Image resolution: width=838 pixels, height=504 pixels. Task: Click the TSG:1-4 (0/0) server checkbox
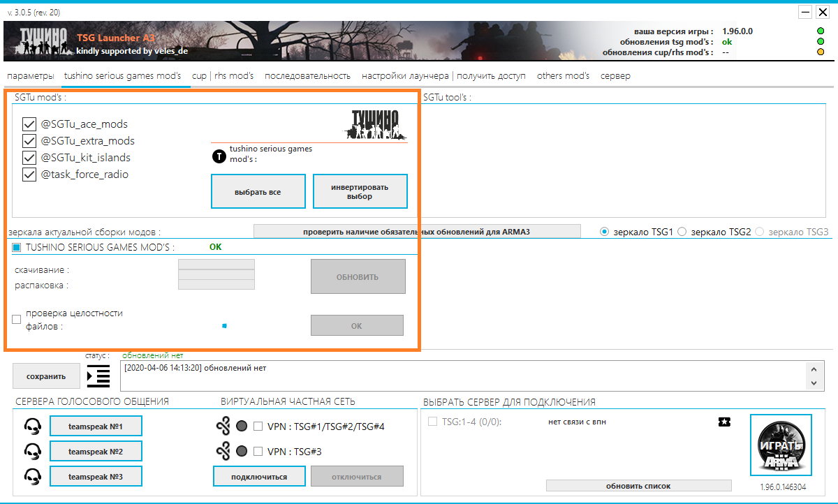[433, 422]
